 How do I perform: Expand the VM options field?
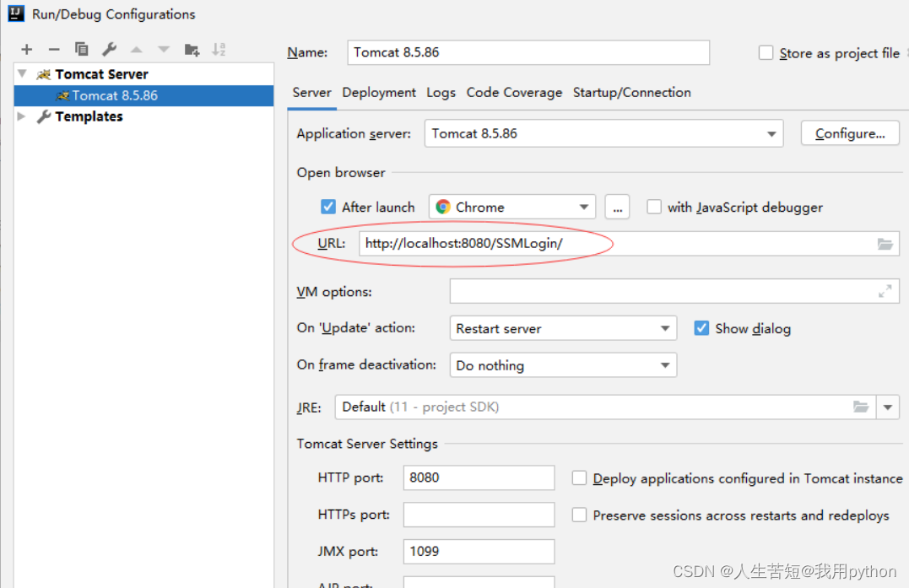point(885,291)
